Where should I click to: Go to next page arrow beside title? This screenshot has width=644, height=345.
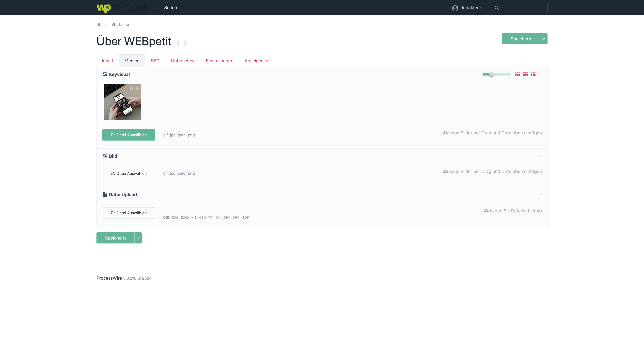(x=185, y=43)
